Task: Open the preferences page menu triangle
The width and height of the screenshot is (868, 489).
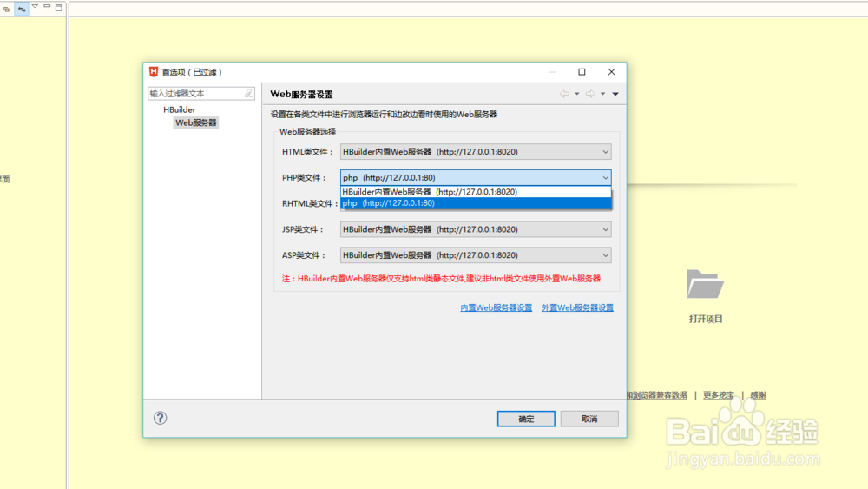Action: tap(615, 94)
